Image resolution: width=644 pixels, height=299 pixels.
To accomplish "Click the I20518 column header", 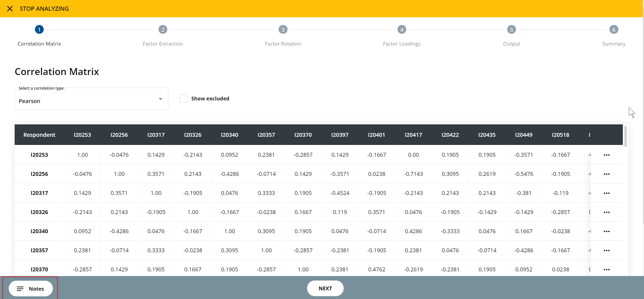I will (560, 135).
